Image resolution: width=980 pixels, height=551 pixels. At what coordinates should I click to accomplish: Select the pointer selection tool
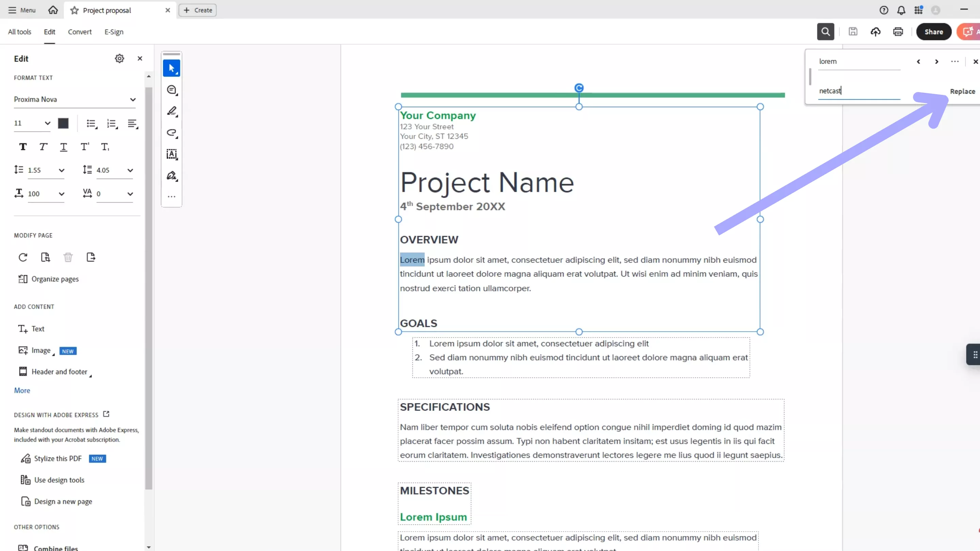coord(171,68)
